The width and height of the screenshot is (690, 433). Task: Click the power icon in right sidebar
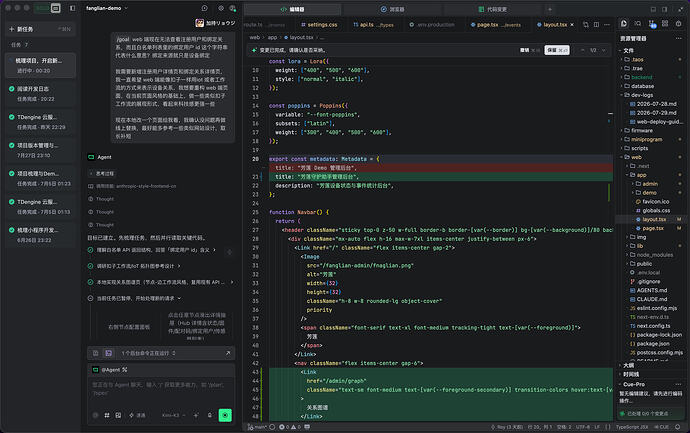679,23
